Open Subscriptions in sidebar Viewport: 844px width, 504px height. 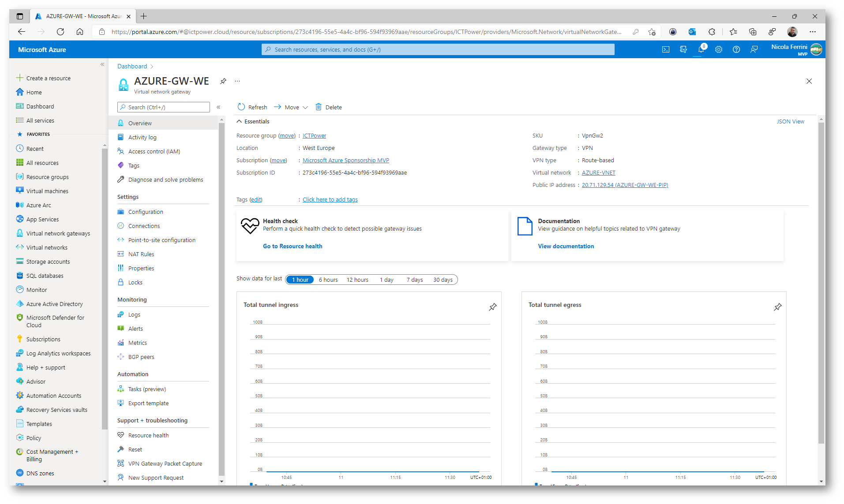pos(43,339)
